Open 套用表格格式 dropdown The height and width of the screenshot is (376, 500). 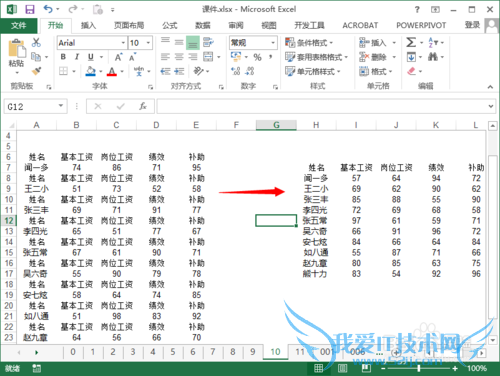click(x=316, y=57)
